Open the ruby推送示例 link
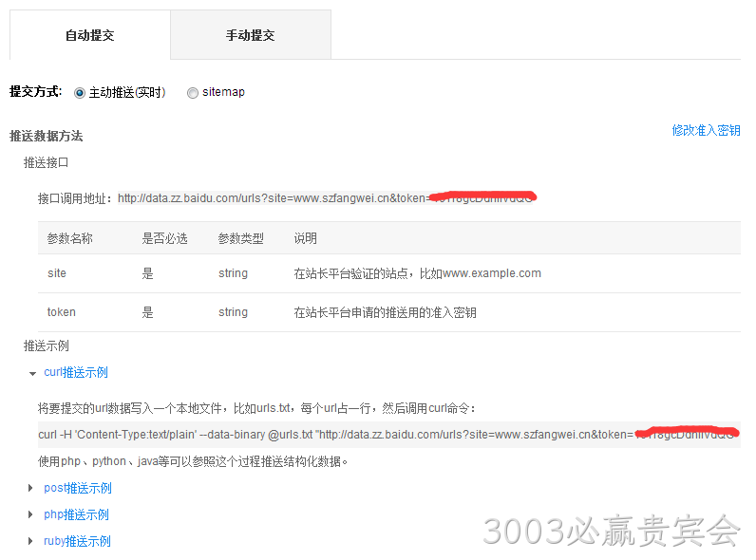The image size is (756, 560). pyautogui.click(x=77, y=541)
